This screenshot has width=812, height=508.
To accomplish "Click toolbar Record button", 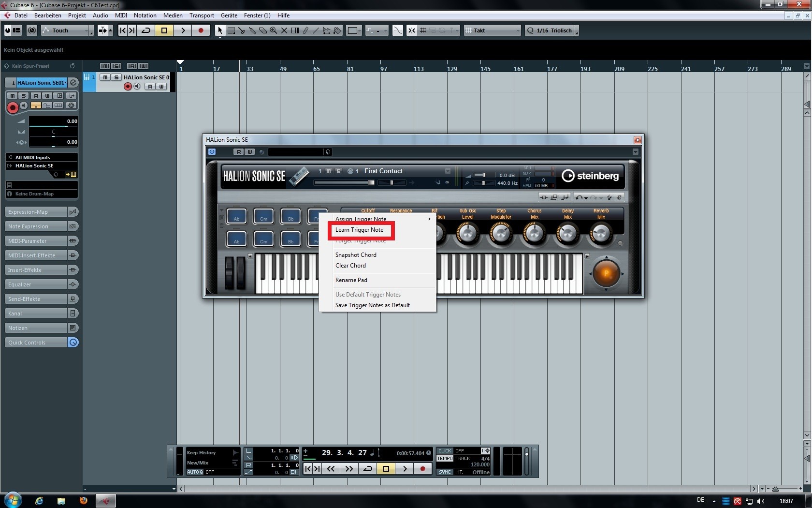I will [201, 30].
